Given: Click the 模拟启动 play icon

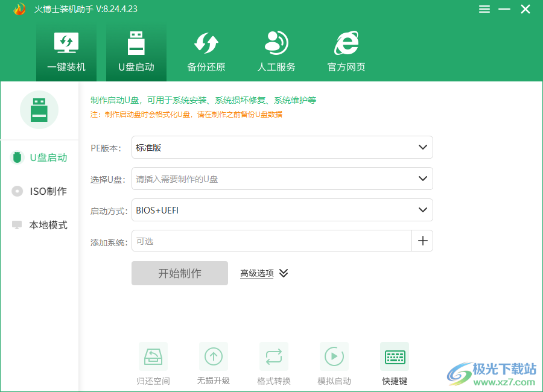Looking at the screenshot, I should pyautogui.click(x=334, y=356).
